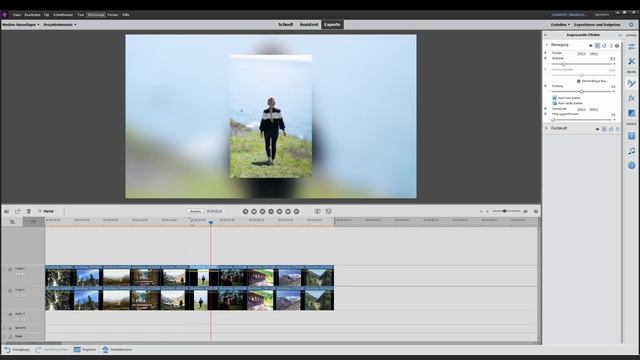The width and height of the screenshot is (640, 360).
Task: Open settings gear at top right
Action: (x=631, y=24)
